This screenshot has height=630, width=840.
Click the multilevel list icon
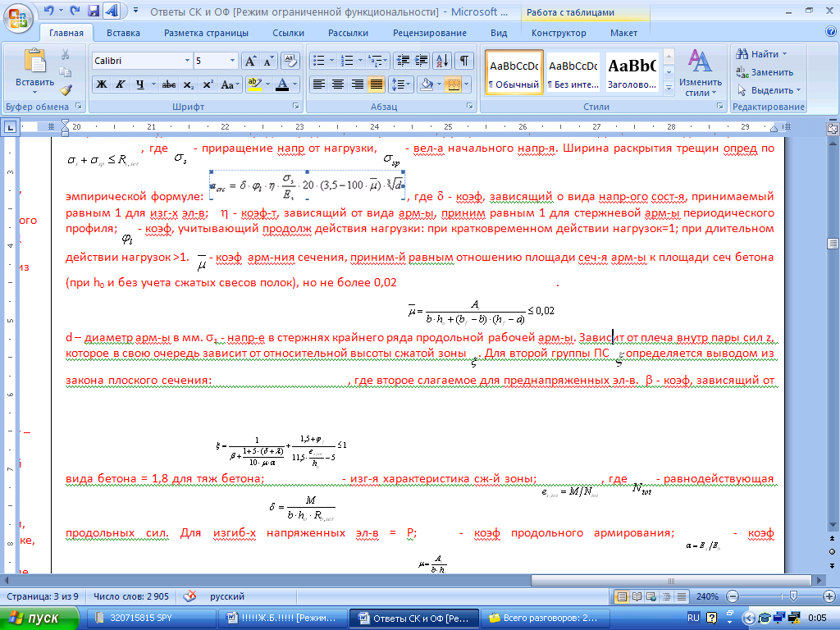pos(376,61)
